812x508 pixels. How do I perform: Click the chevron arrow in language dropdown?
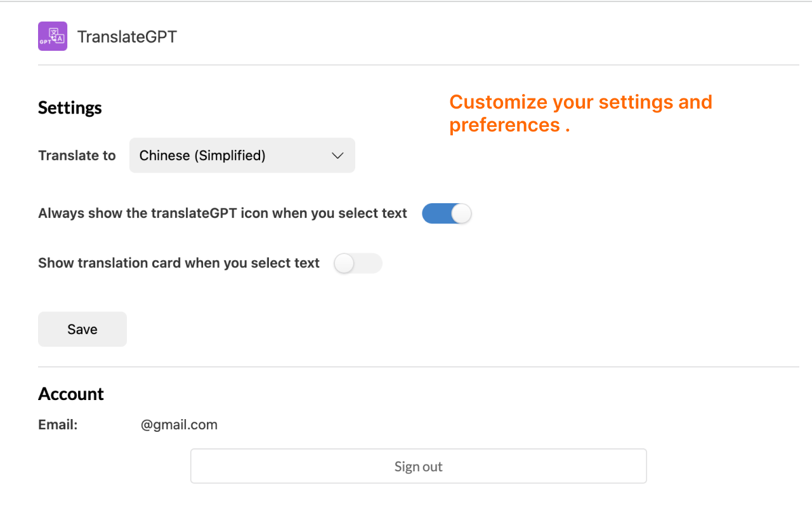[x=338, y=156]
